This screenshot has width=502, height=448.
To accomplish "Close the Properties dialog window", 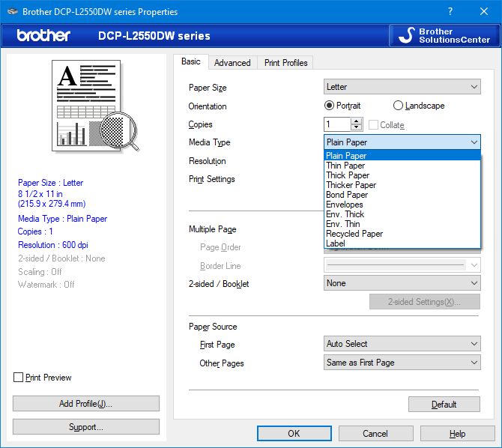I will click(x=484, y=11).
